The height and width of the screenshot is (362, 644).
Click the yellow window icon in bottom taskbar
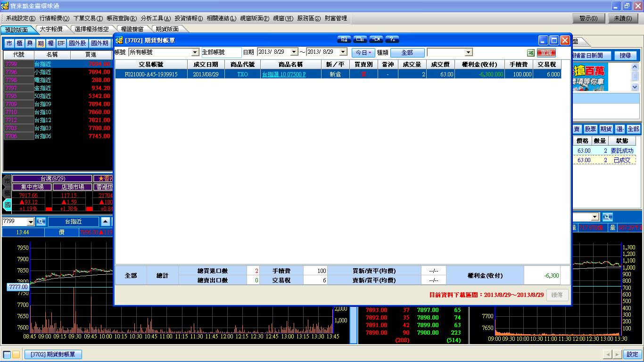tap(16, 354)
